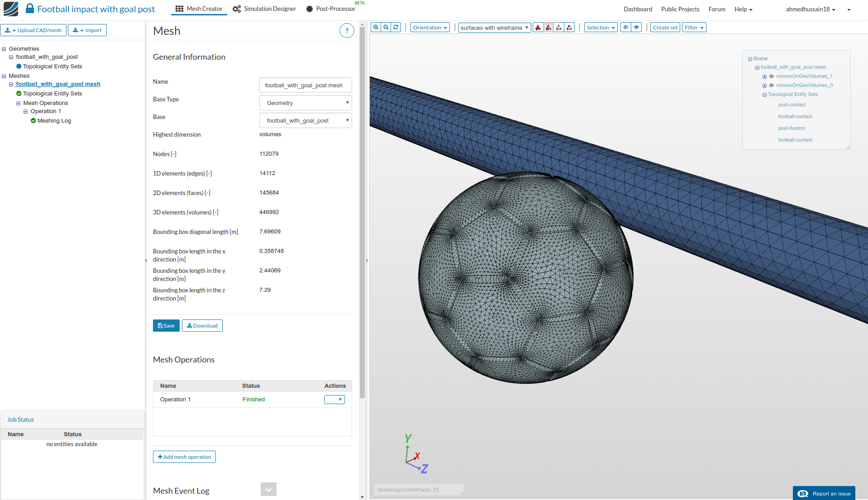Click the Add mesh operation button
Viewport: 868px width, 500px height.
pos(184,457)
